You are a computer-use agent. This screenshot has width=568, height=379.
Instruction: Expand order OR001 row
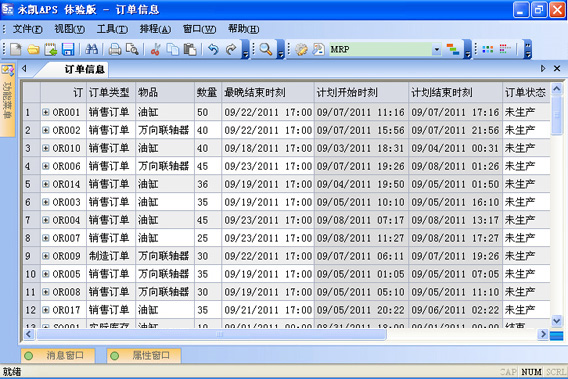(x=46, y=112)
